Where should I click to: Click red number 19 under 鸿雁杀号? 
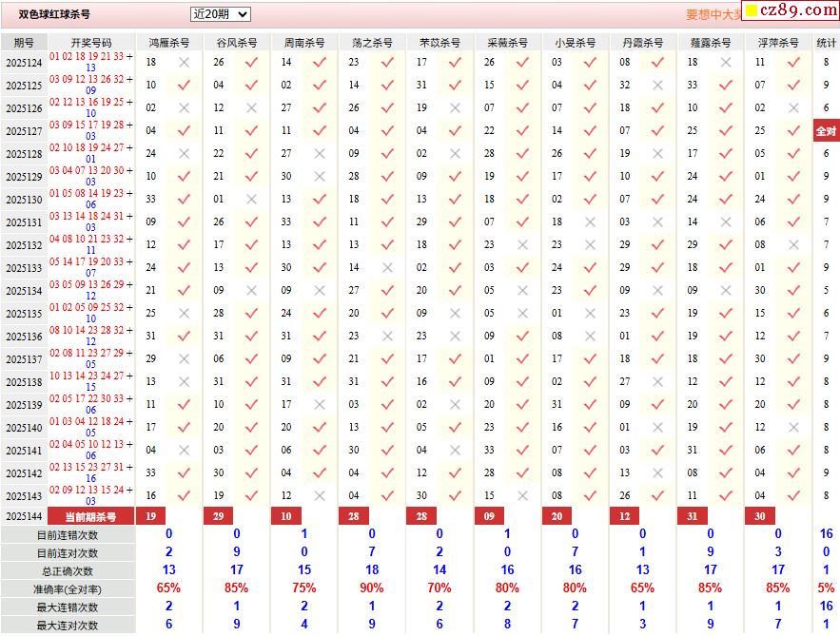click(x=150, y=516)
